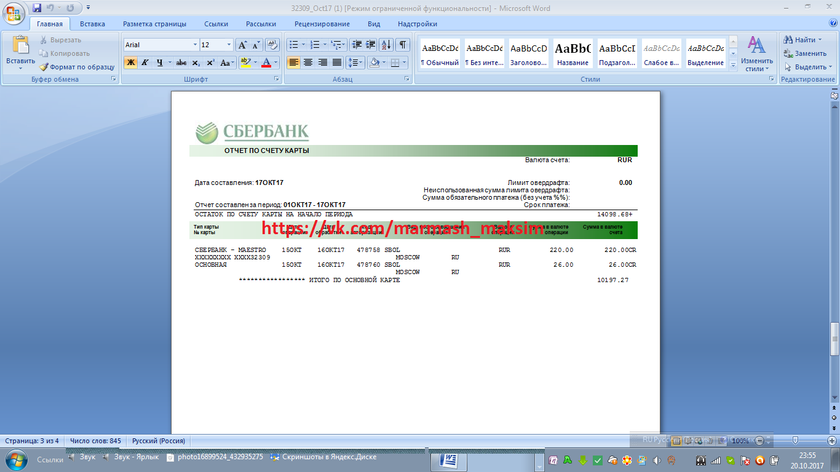Justify the text

336,63
